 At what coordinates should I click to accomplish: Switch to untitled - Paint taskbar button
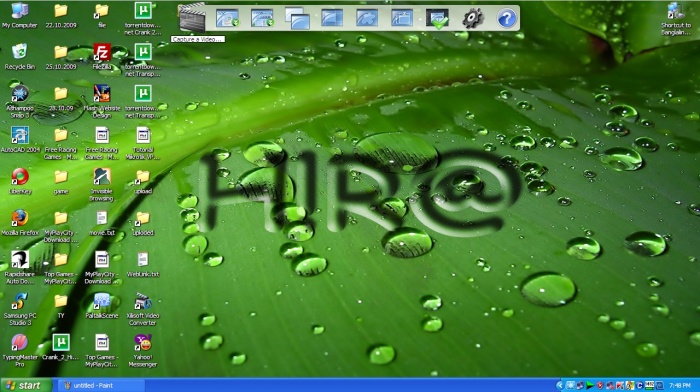pos(101,385)
